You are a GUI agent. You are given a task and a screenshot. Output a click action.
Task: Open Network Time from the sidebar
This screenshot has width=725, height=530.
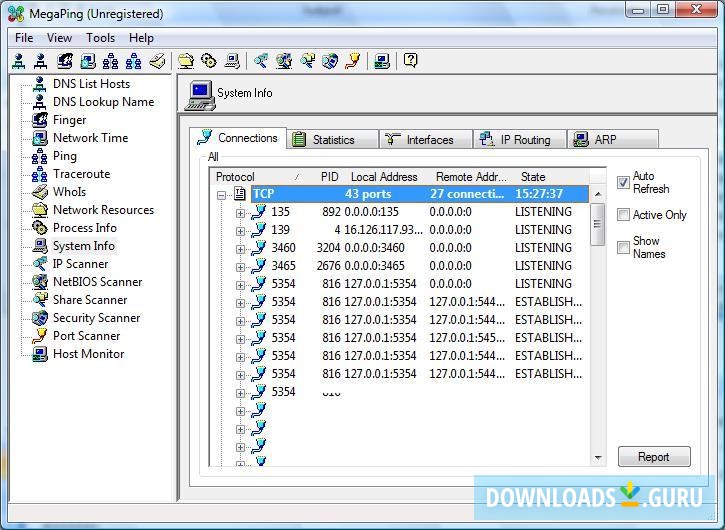[90, 138]
